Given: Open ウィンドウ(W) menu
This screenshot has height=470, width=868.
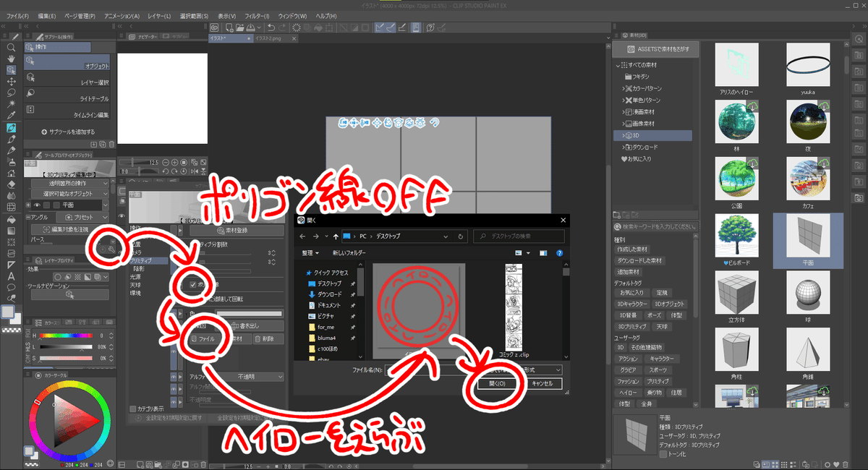Looking at the screenshot, I should click(x=292, y=15).
